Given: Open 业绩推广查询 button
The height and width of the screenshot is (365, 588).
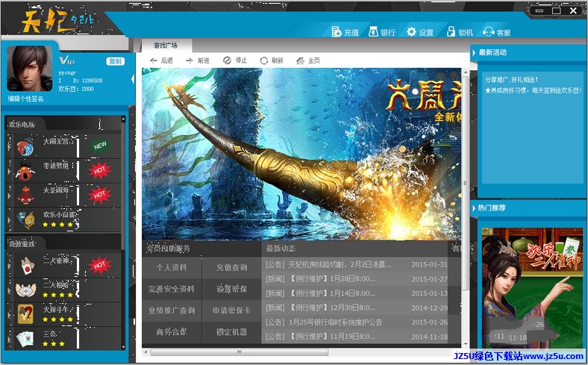Looking at the screenshot, I should (x=172, y=311).
